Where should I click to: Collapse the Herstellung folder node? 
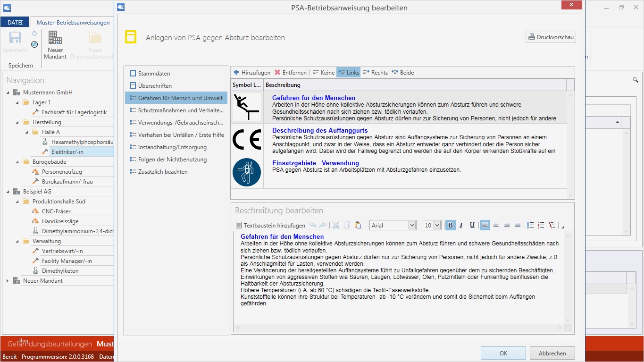tap(17, 122)
